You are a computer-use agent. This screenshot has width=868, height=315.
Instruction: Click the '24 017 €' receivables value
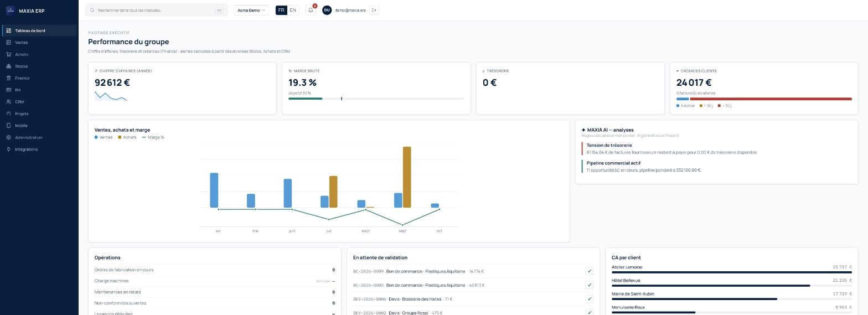(x=694, y=82)
